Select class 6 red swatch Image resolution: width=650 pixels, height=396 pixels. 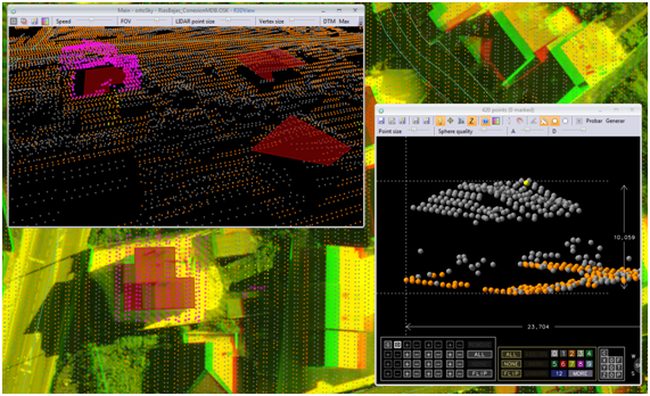(563, 364)
